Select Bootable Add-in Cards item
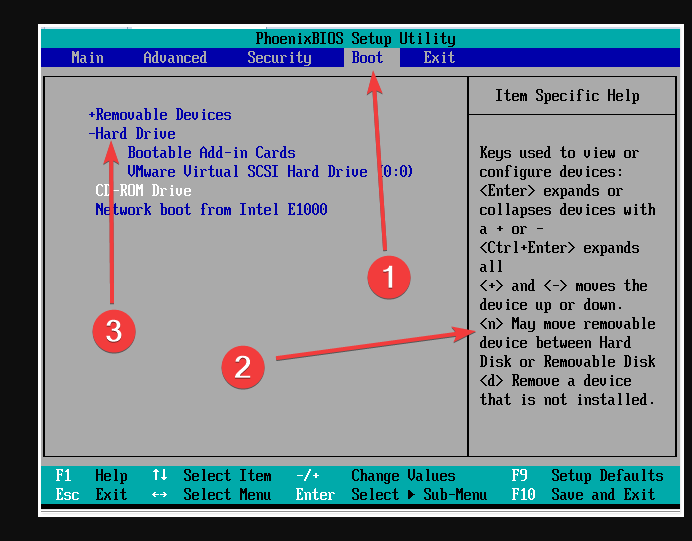 click(x=211, y=153)
